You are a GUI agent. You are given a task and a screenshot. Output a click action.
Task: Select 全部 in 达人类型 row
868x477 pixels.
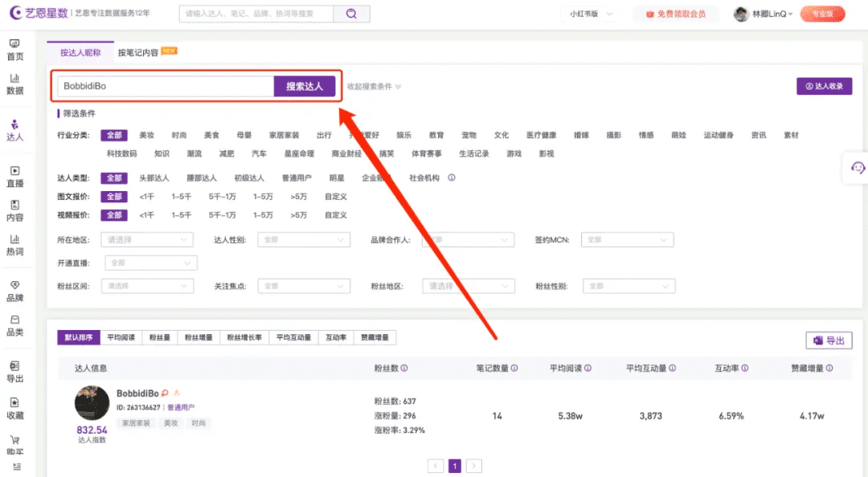114,178
